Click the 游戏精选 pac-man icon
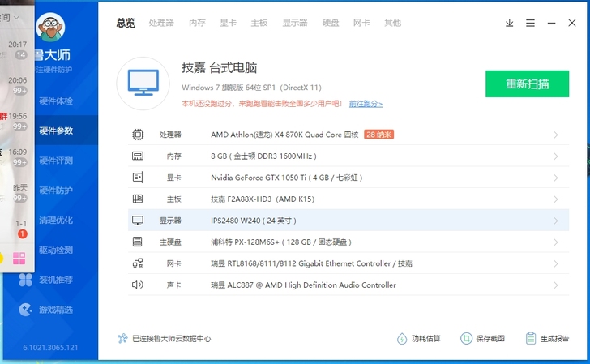The height and width of the screenshot is (364, 590). coord(26,310)
